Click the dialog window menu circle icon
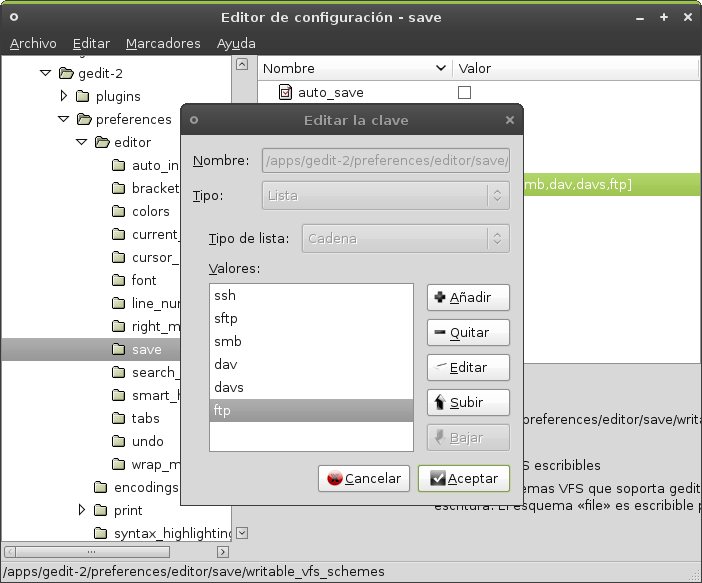The image size is (702, 583). coord(194,120)
